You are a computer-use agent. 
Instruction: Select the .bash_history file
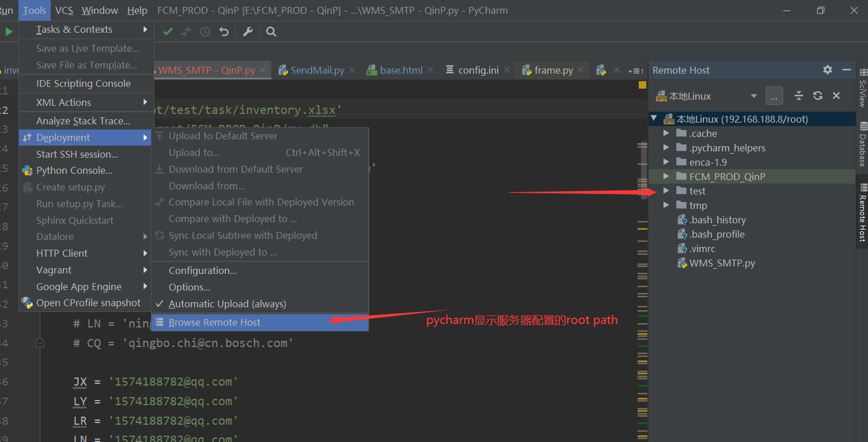point(717,220)
